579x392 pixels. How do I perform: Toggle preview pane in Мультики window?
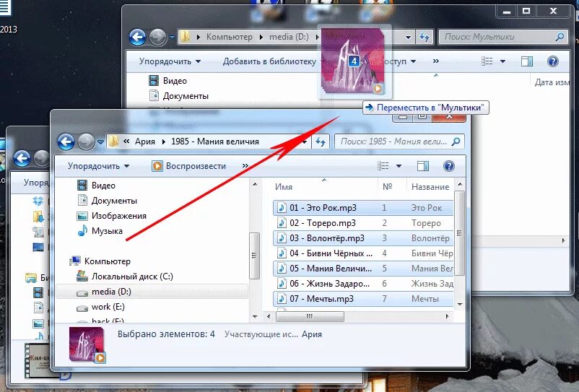527,61
